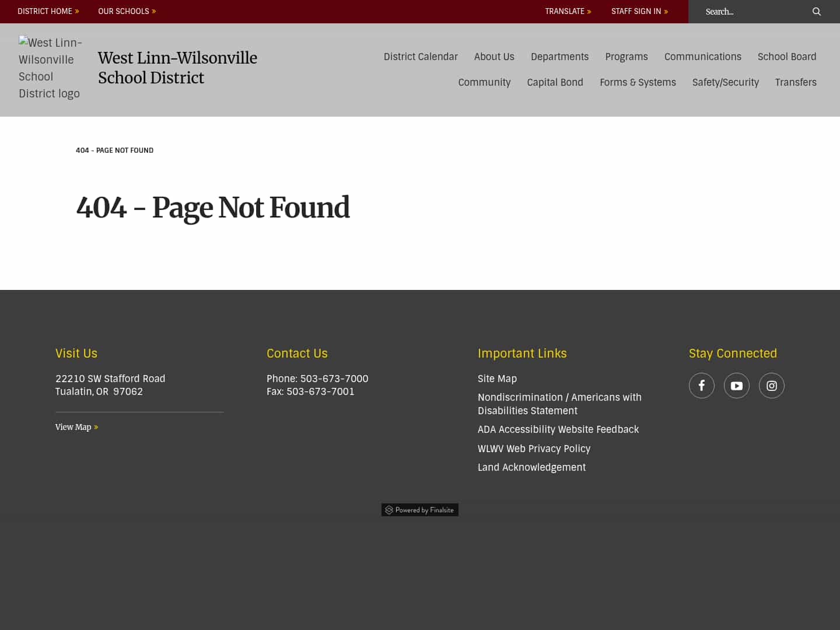840x630 pixels.
Task: Expand the Translate menu
Action: [x=565, y=11]
